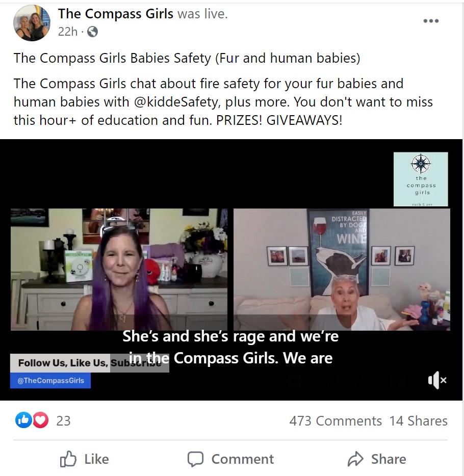Click the Comment button

[x=230, y=459]
